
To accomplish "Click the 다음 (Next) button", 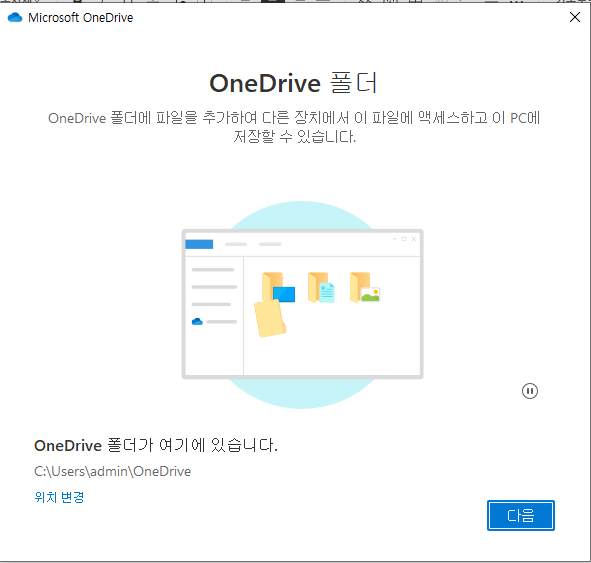I will pyautogui.click(x=521, y=515).
